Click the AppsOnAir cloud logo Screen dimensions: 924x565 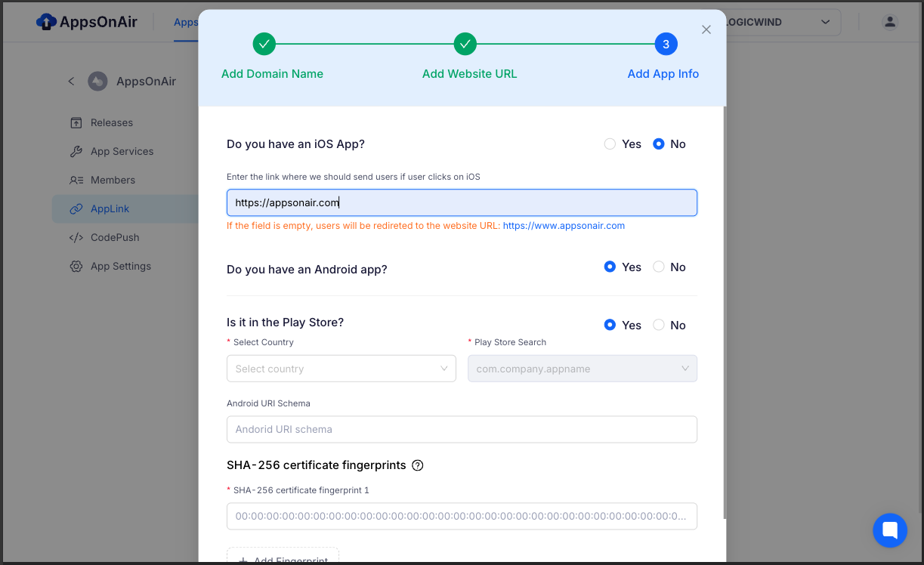point(47,22)
